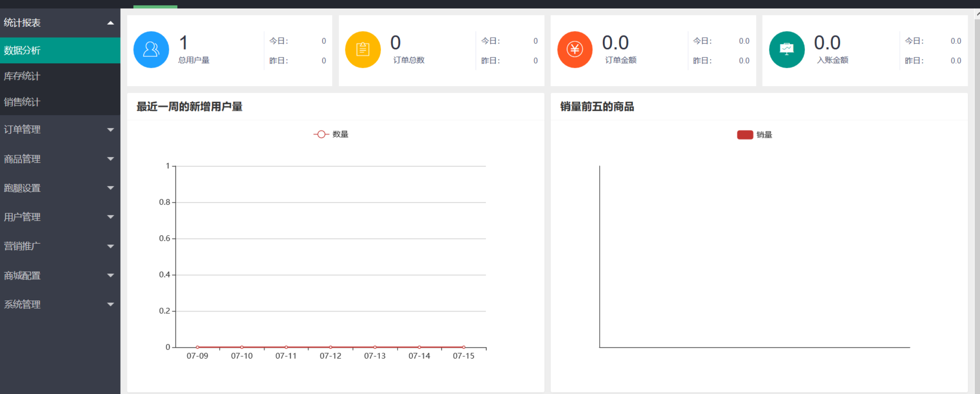Click the green income amount presentation icon
This screenshot has height=394, width=980.
pos(786,49)
